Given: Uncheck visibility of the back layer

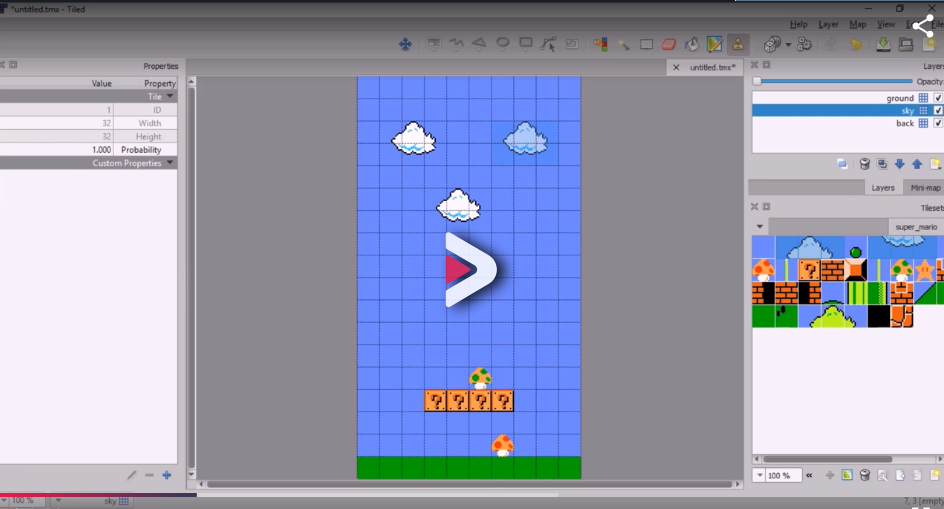Looking at the screenshot, I should (x=938, y=123).
